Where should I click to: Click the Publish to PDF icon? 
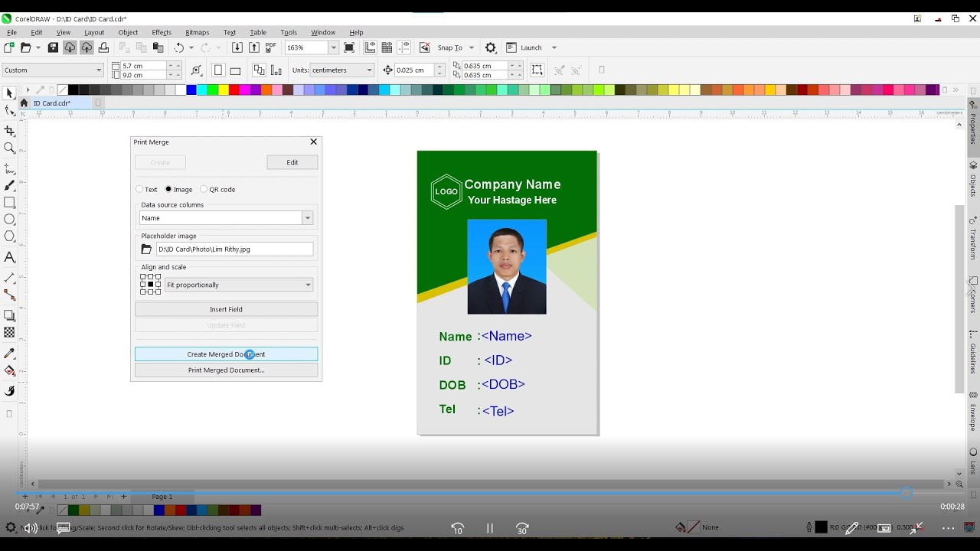coord(271,47)
